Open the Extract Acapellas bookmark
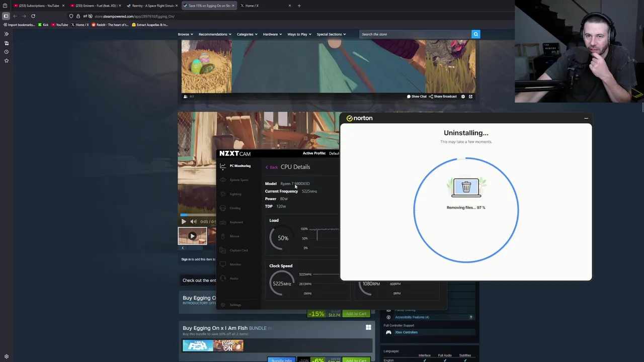The width and height of the screenshot is (644, 362). [x=149, y=25]
